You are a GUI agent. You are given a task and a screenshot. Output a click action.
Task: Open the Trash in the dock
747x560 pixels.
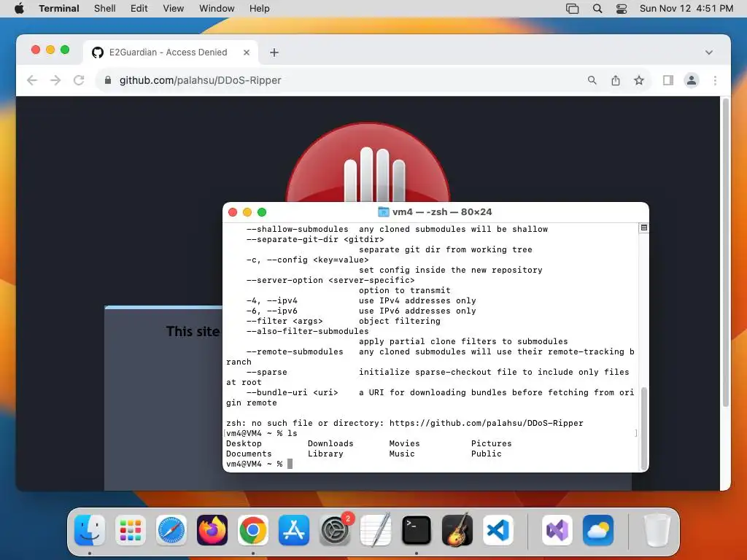pos(657,530)
